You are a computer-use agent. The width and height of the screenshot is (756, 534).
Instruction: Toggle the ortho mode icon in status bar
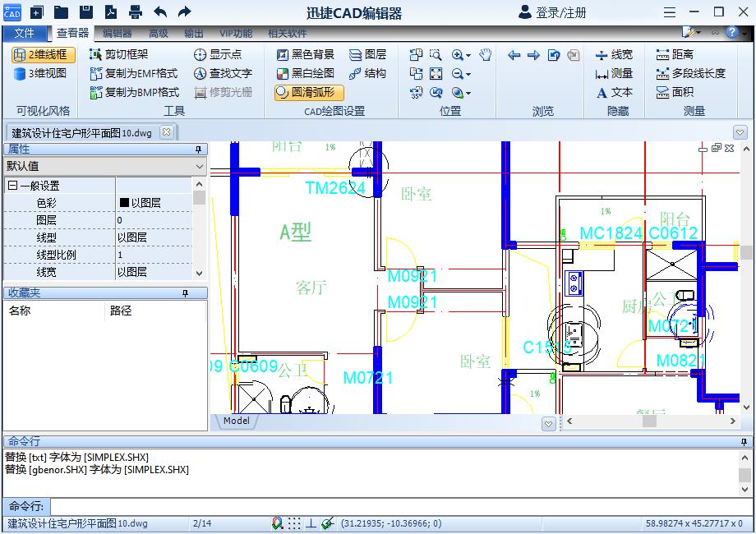click(x=311, y=523)
